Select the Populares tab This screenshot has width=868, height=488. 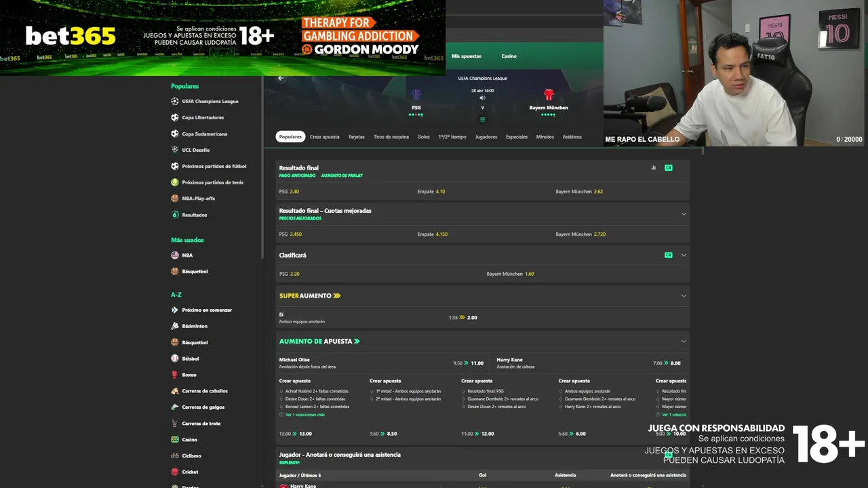[290, 137]
